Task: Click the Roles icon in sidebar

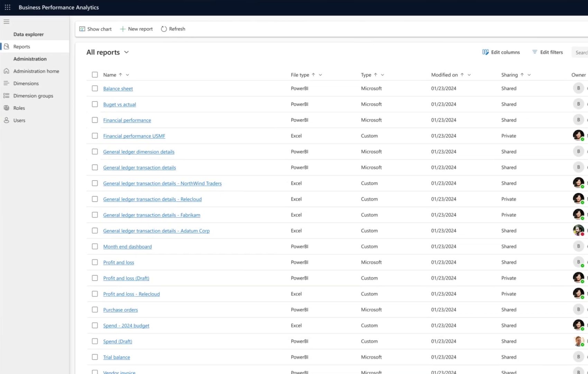Action: coord(6,108)
